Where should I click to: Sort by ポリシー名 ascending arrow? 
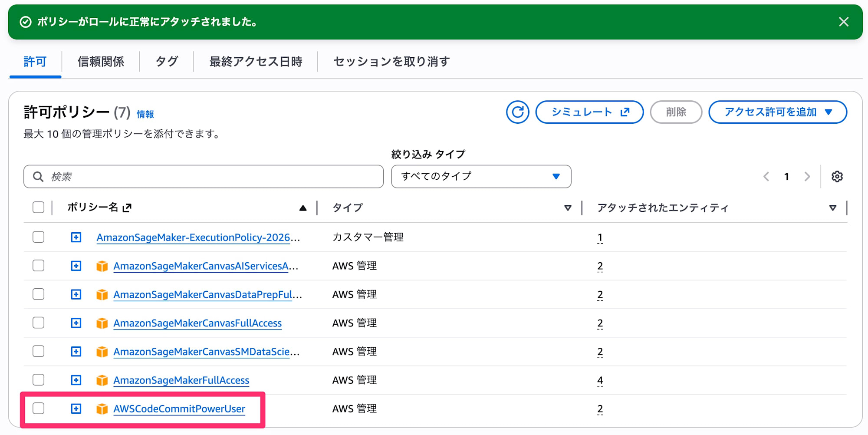point(303,208)
